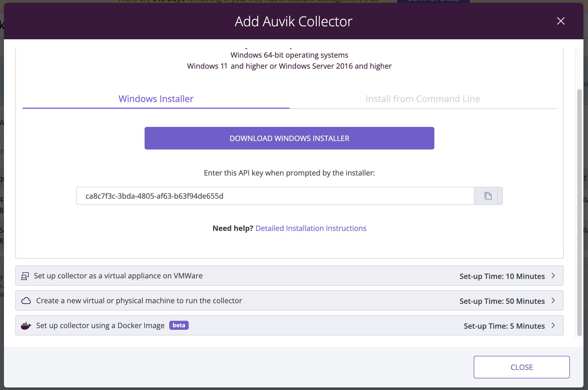Click 'Set-up Time: 10 Minutes' label
588x390 pixels.
[502, 276]
